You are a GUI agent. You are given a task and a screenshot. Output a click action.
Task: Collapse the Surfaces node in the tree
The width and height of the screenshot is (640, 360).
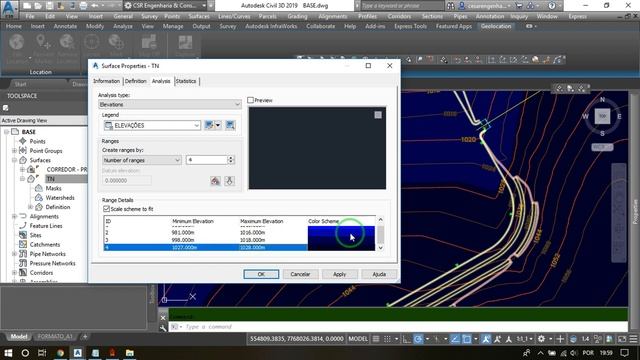pyautogui.click(x=14, y=160)
